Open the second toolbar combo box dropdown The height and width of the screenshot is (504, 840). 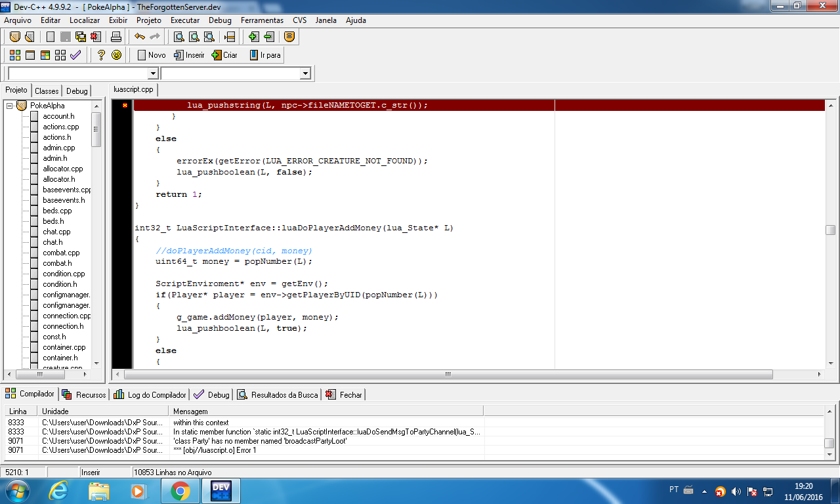[x=304, y=73]
